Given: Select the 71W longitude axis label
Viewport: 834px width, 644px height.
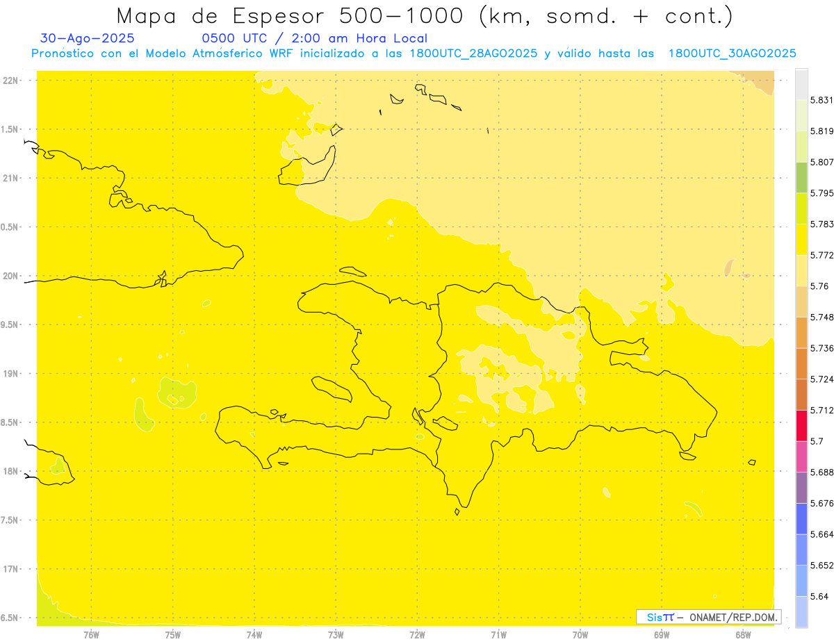Looking at the screenshot, I should coord(498,635).
